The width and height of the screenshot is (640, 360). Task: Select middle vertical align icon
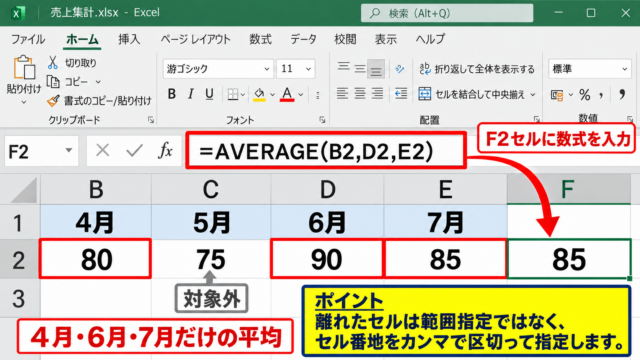(360, 68)
